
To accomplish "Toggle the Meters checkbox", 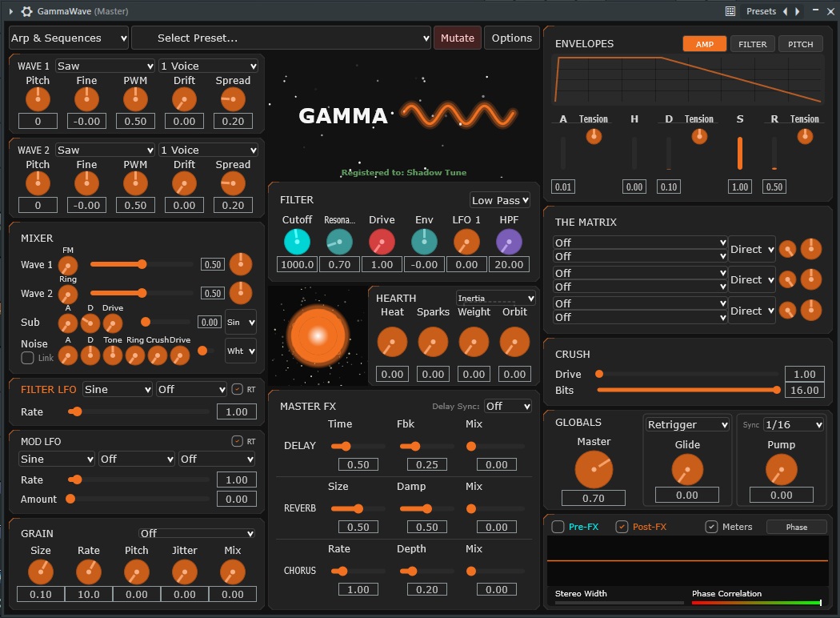I will coord(711,527).
